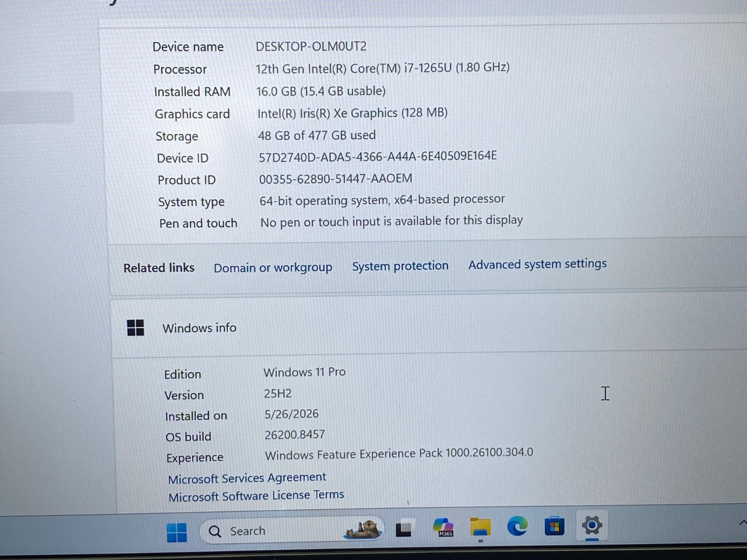The width and height of the screenshot is (747, 560).
Task: Click the Settings gear taskbar icon
Action: tap(592, 526)
